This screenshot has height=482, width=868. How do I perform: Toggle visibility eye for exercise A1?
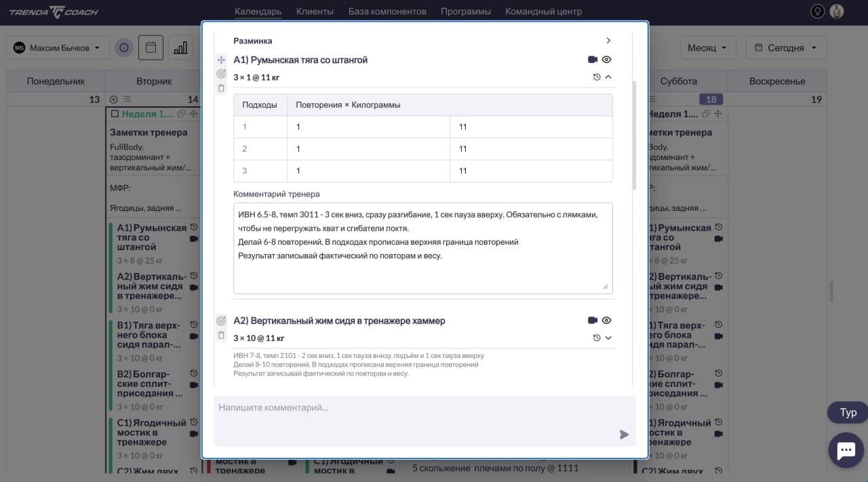607,60
